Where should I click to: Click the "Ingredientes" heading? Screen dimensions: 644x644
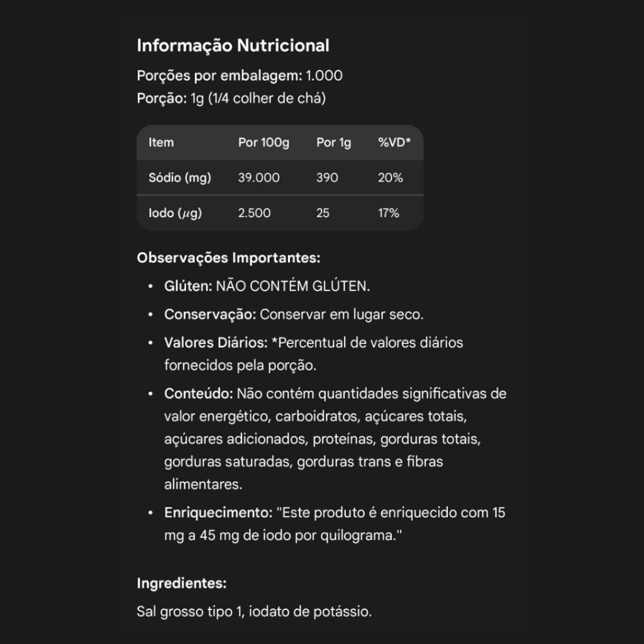181,583
